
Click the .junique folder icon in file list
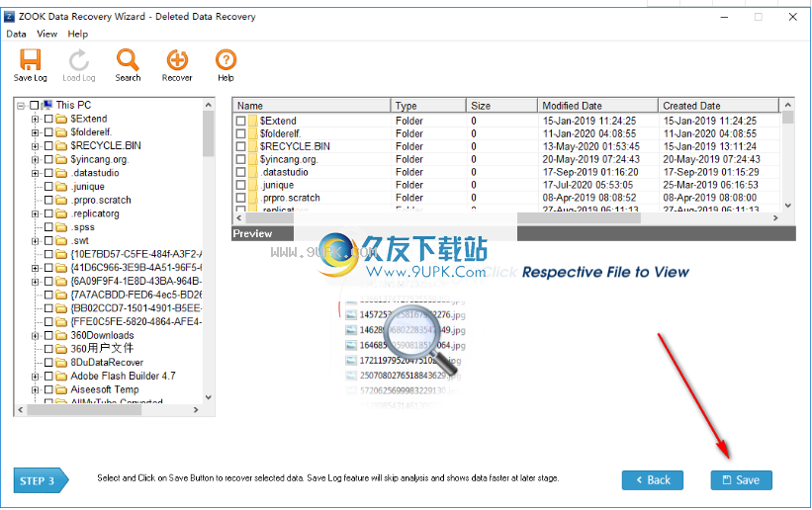click(x=253, y=185)
